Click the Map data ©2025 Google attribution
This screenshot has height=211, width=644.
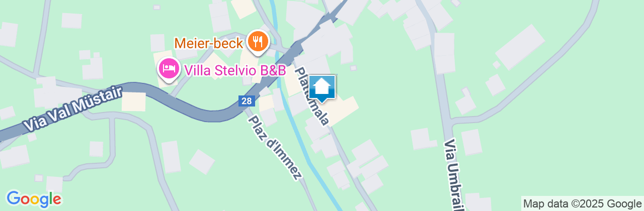click(583, 203)
